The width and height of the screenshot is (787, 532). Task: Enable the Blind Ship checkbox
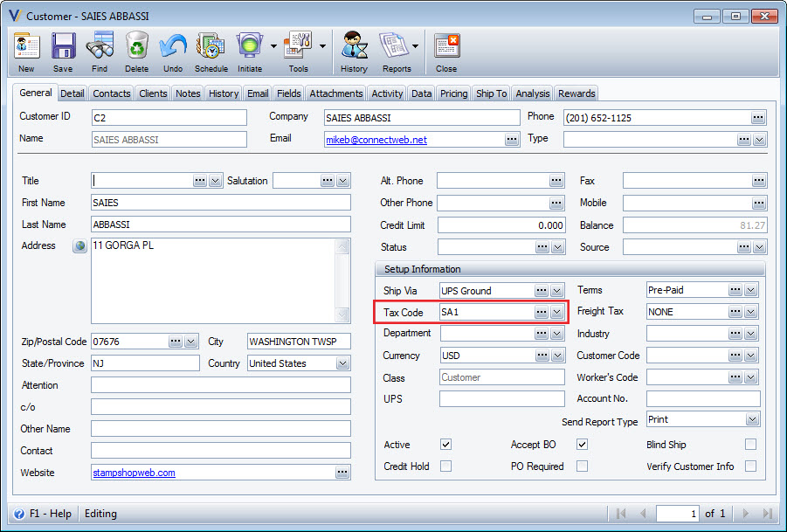tap(750, 444)
